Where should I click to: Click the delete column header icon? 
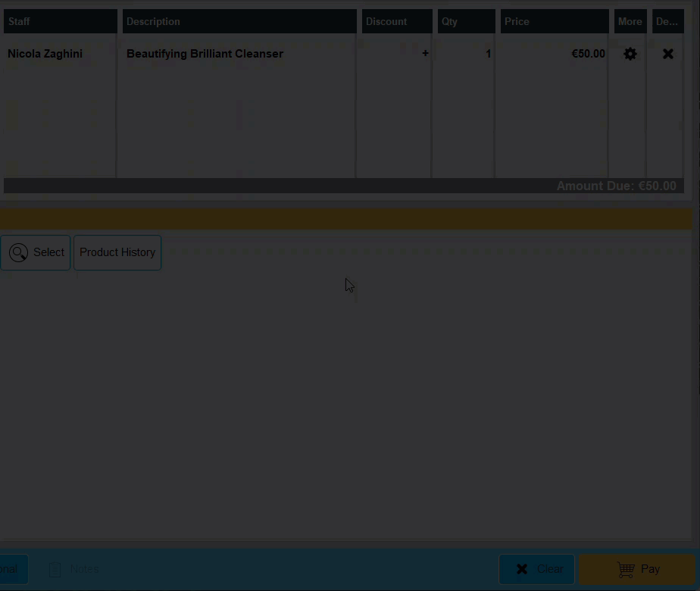(667, 21)
